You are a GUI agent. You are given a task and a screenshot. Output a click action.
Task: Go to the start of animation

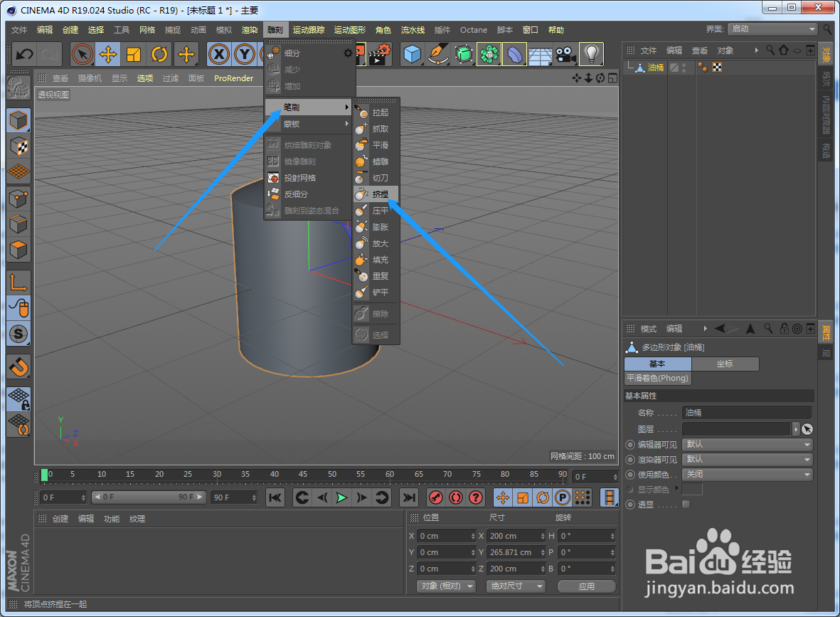[x=275, y=497]
